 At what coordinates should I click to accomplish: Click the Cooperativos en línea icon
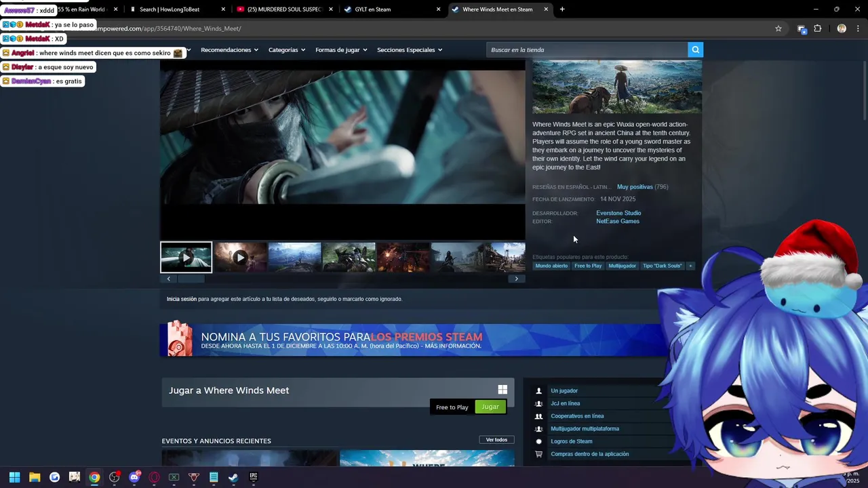coord(539,416)
